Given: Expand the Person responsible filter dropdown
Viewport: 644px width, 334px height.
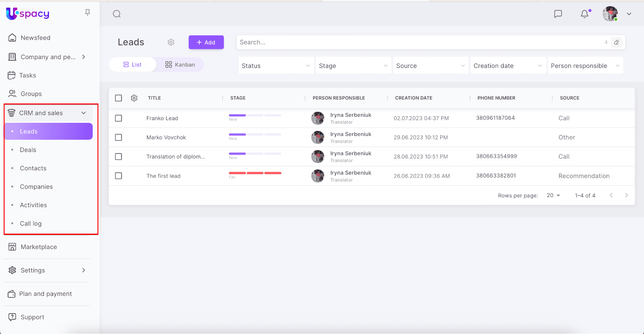Looking at the screenshot, I should pos(585,66).
